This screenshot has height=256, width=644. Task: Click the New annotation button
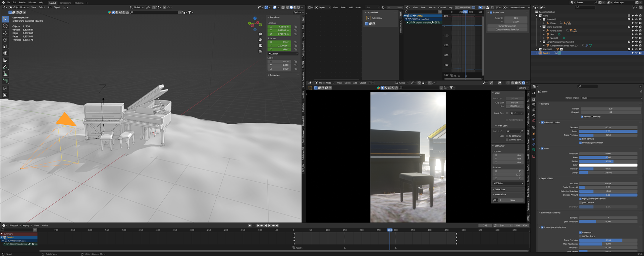point(513,200)
